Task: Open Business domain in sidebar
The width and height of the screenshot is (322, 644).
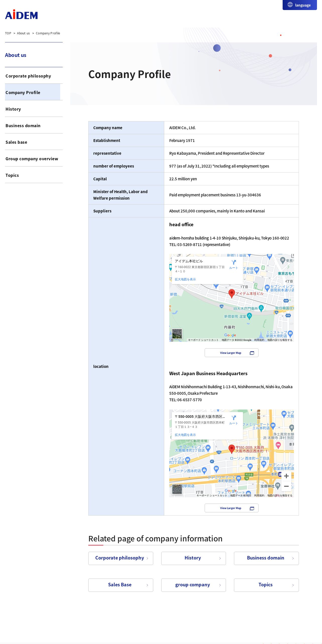Action: click(x=34, y=125)
